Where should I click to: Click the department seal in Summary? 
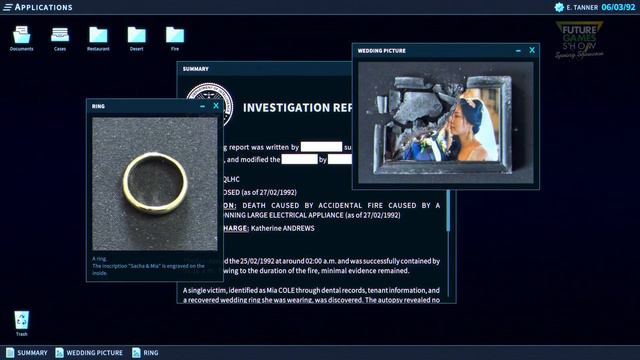pos(209,104)
